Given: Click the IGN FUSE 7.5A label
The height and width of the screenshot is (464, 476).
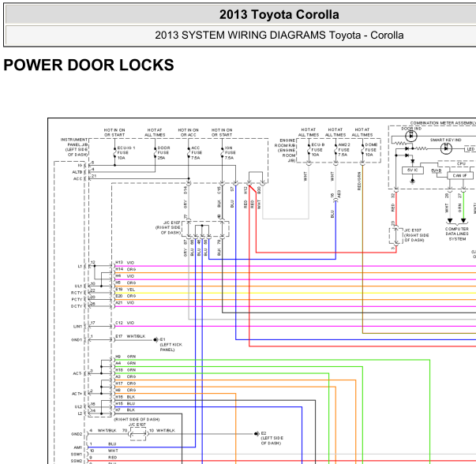Looking at the screenshot, I should [x=230, y=152].
